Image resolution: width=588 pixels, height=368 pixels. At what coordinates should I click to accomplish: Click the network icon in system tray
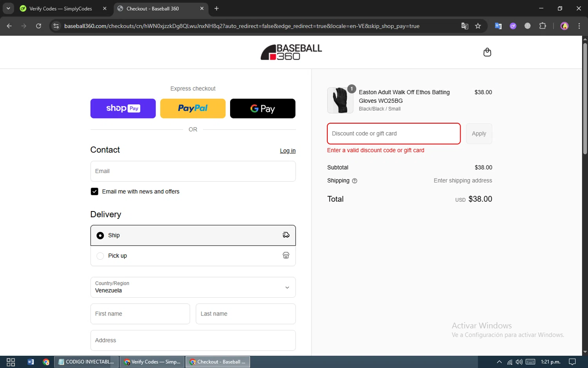click(x=510, y=362)
